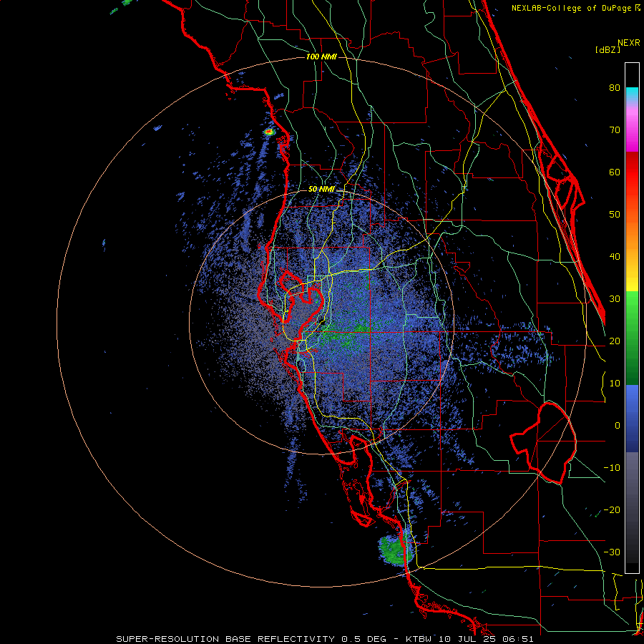Click the 30 value on dBZ scale
The height and width of the screenshot is (644, 644).
click(615, 299)
